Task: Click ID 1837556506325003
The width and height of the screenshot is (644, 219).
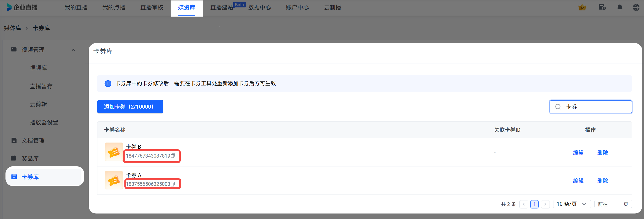Action: coord(148,184)
